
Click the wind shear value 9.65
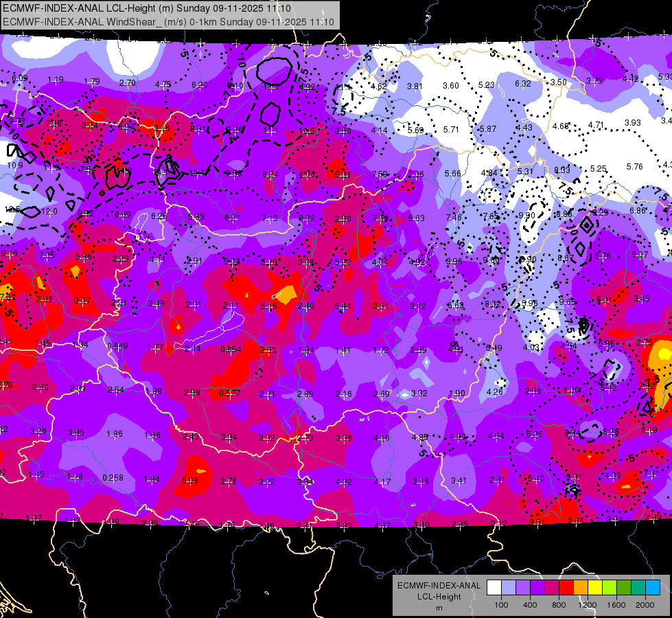[567, 302]
